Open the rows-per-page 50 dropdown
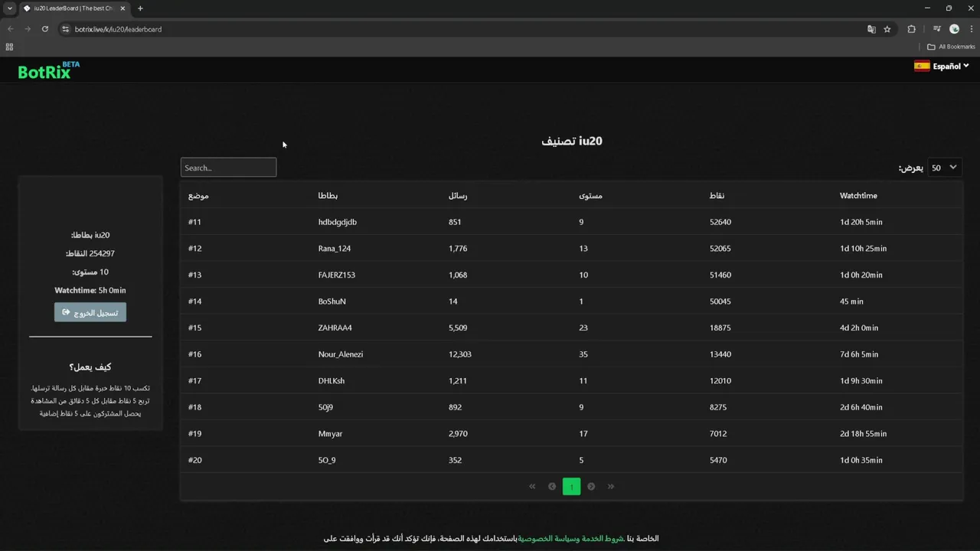The width and height of the screenshot is (980, 551). [x=944, y=168]
